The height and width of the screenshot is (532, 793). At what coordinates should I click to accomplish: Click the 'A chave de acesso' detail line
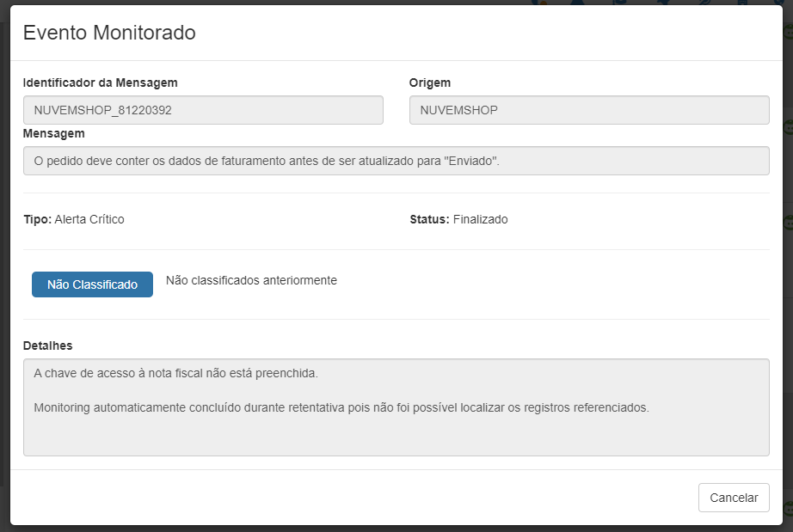click(176, 373)
